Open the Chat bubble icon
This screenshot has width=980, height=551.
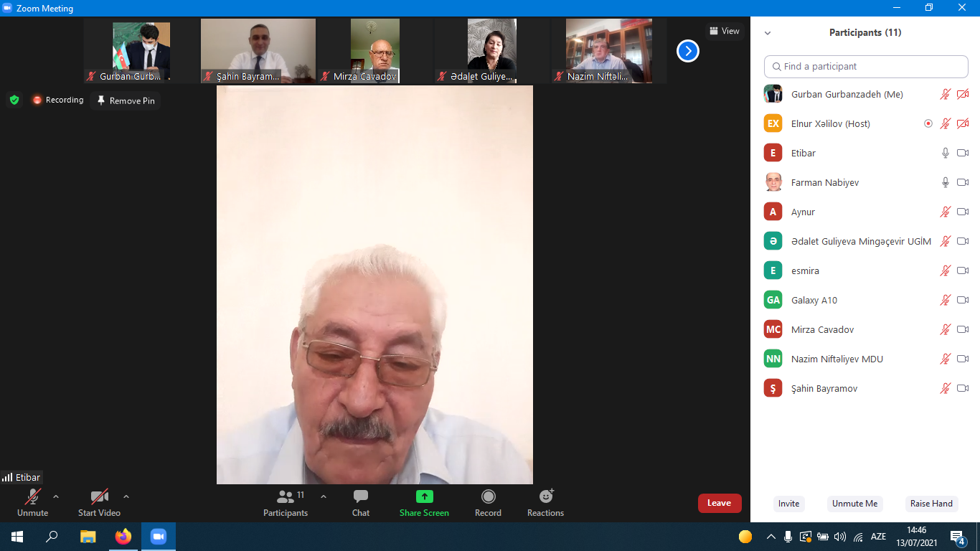(361, 496)
